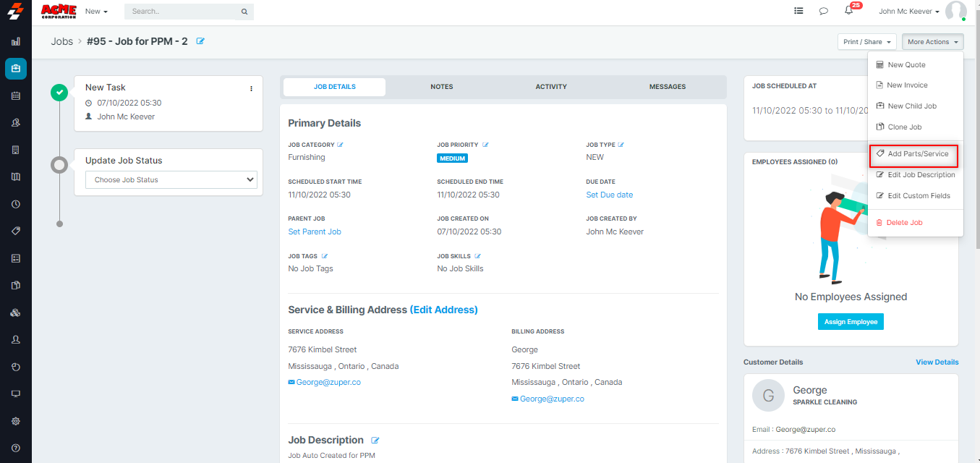This screenshot has width=980, height=463.
Task: Switch to the Notes tab
Action: click(x=441, y=87)
